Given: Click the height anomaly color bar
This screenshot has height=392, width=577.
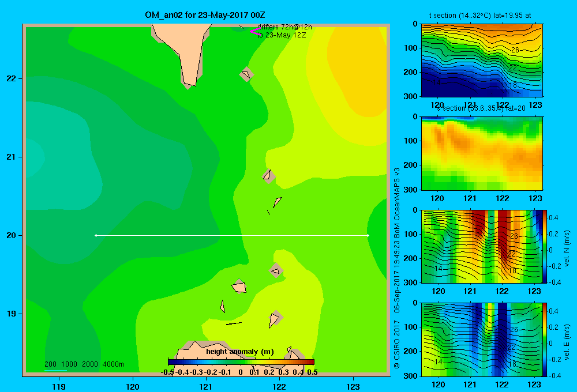Looking at the screenshot, I should 241,362.
